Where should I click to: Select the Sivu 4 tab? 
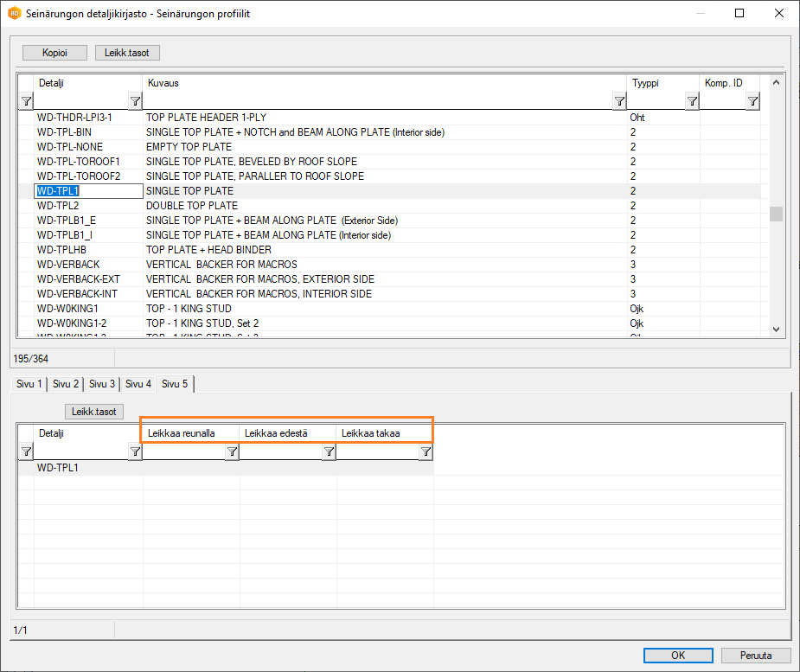[138, 384]
